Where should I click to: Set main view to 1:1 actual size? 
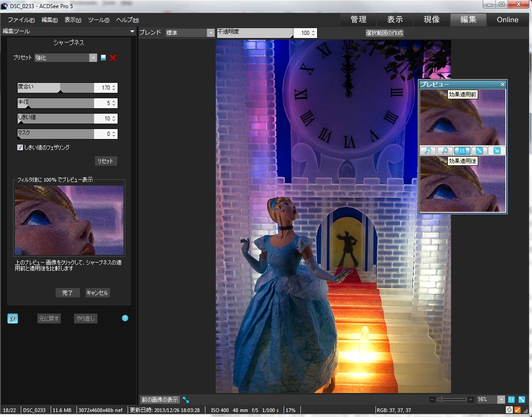tap(511, 400)
